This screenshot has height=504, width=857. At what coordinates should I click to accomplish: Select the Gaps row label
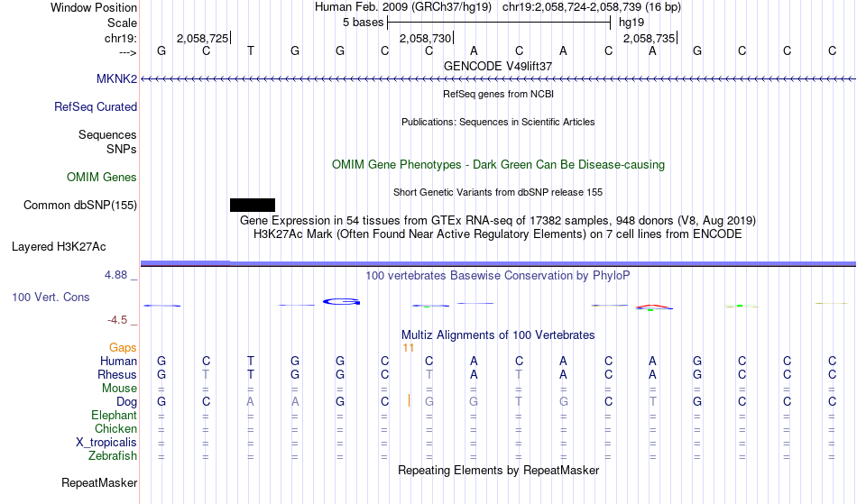pyautogui.click(x=123, y=347)
